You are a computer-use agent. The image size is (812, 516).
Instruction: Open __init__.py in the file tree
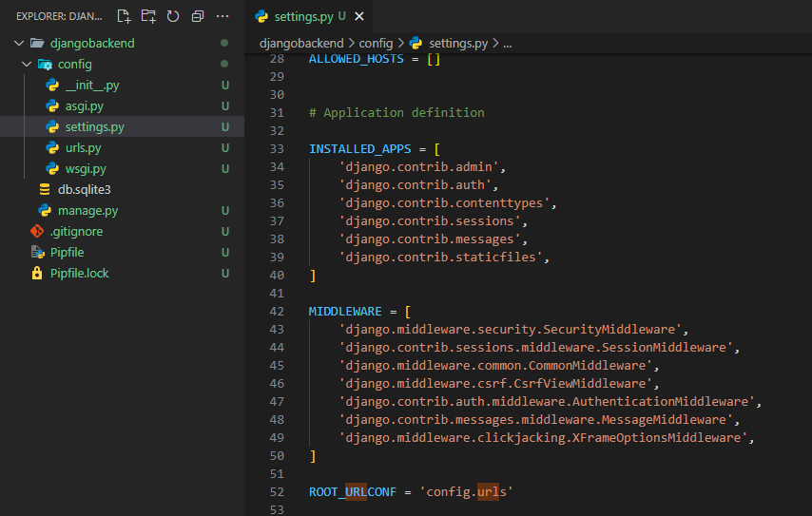pos(91,86)
